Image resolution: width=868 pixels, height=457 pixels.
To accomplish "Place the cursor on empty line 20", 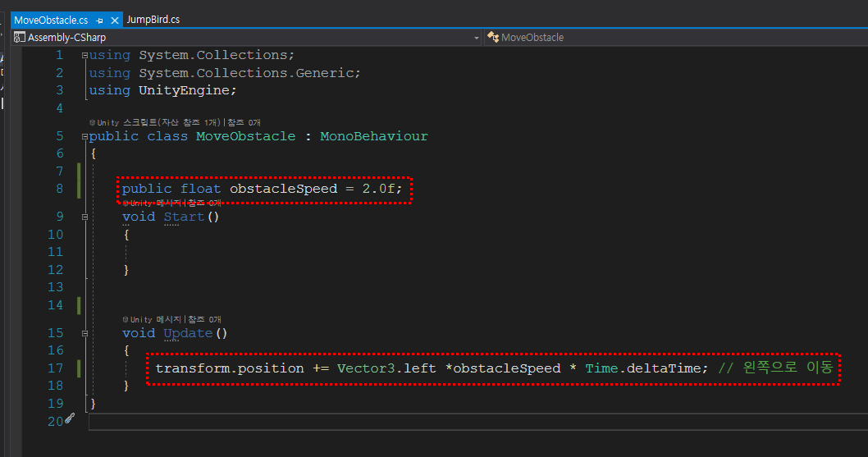I will 478,422.
